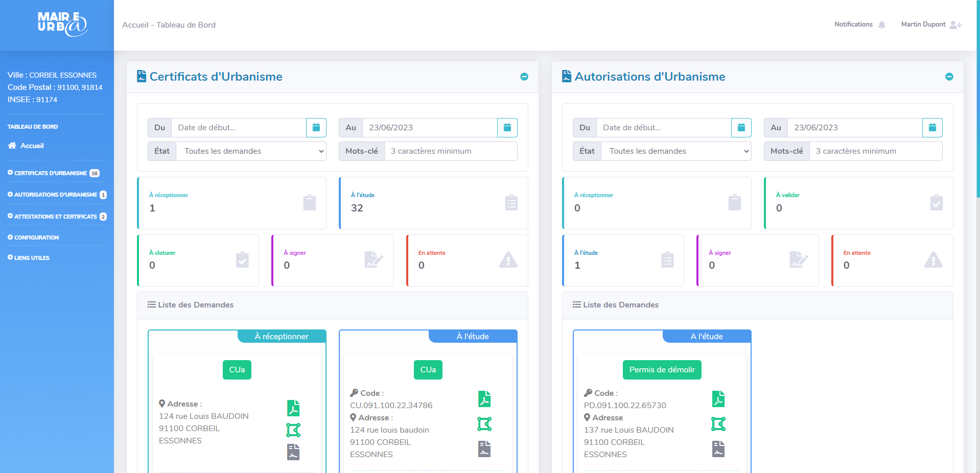
Task: Expand Configuration sidebar menu
Action: [33, 238]
